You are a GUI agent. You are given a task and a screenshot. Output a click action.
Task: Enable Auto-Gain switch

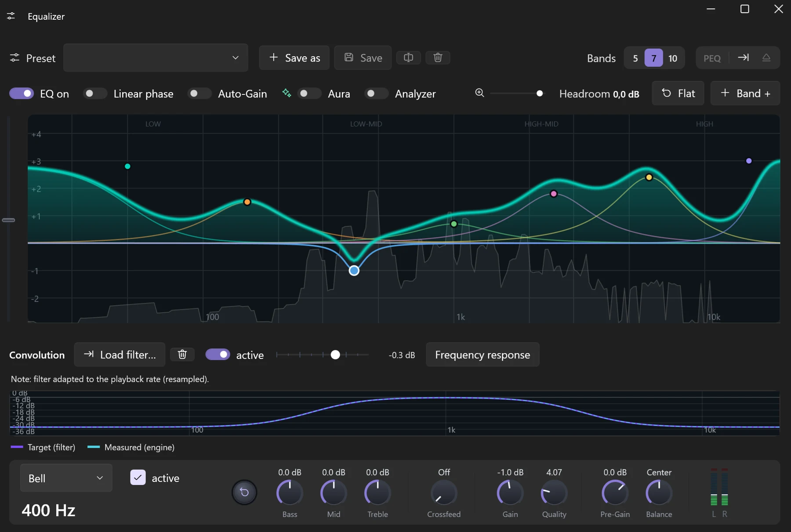click(x=200, y=93)
